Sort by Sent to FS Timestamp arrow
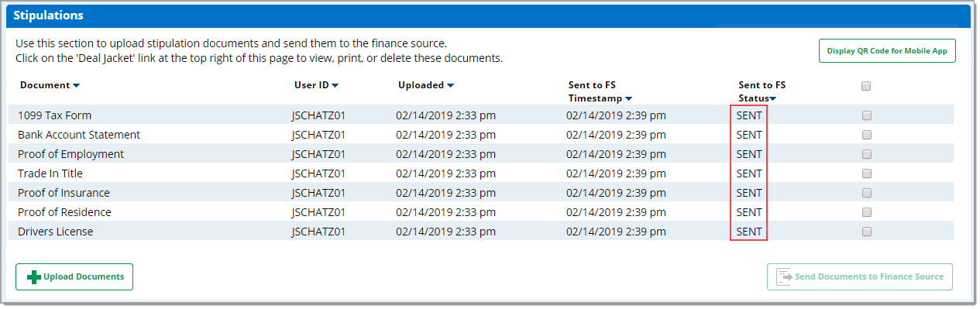The image size is (980, 309). [628, 99]
